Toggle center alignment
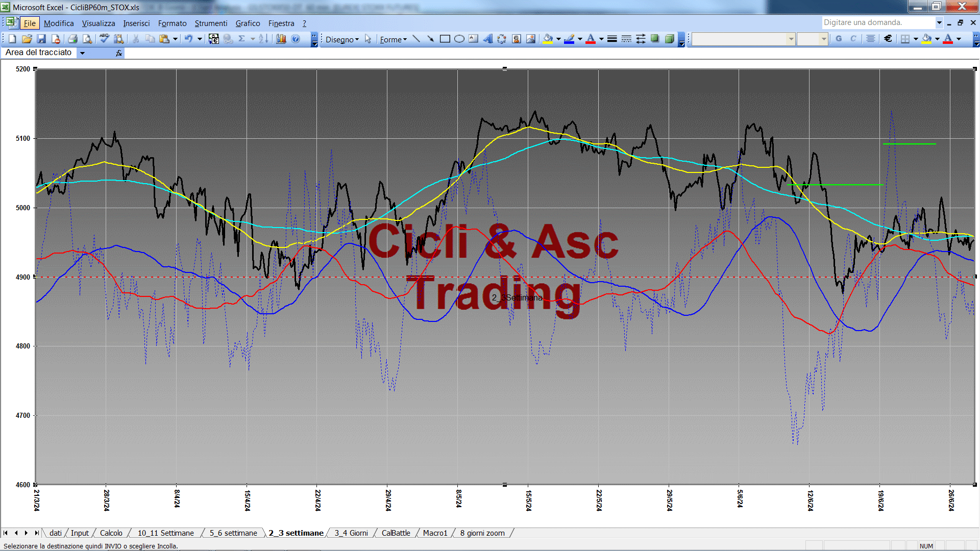 click(x=871, y=39)
